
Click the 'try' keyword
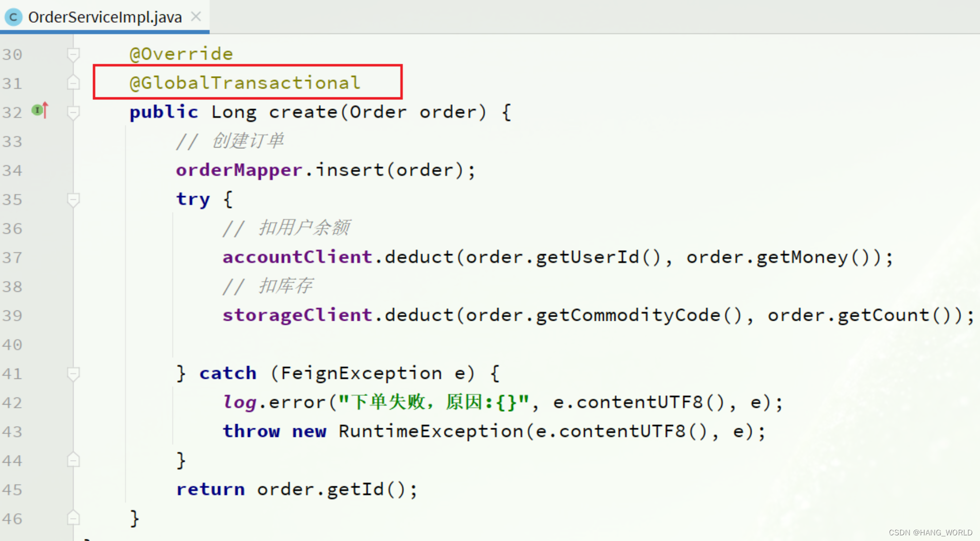coord(193,199)
